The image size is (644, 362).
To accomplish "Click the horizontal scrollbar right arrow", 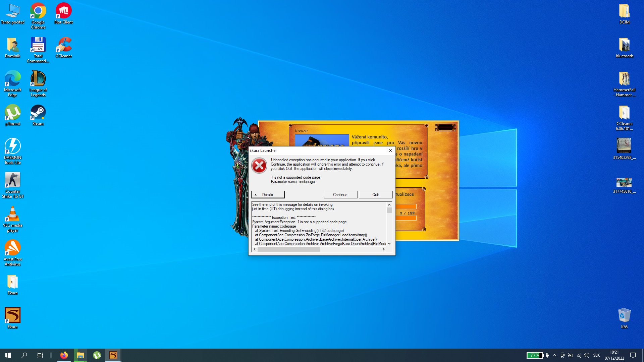I will (383, 249).
